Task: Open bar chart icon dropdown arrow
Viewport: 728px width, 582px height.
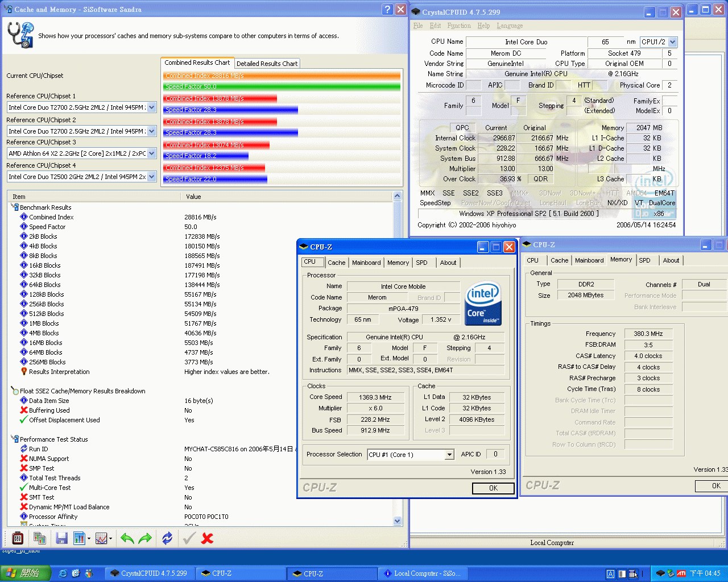Action: tap(89, 538)
